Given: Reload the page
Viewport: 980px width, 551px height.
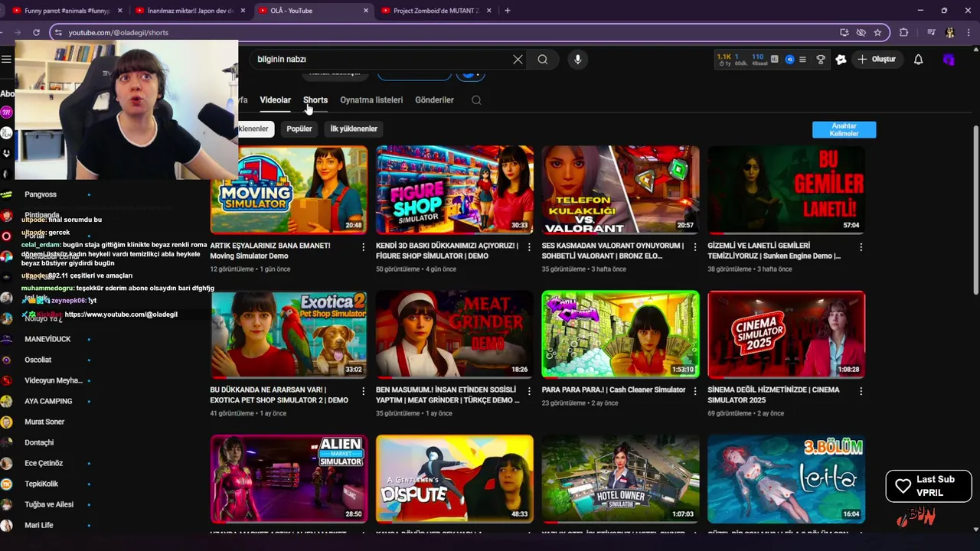Looking at the screenshot, I should pyautogui.click(x=36, y=32).
